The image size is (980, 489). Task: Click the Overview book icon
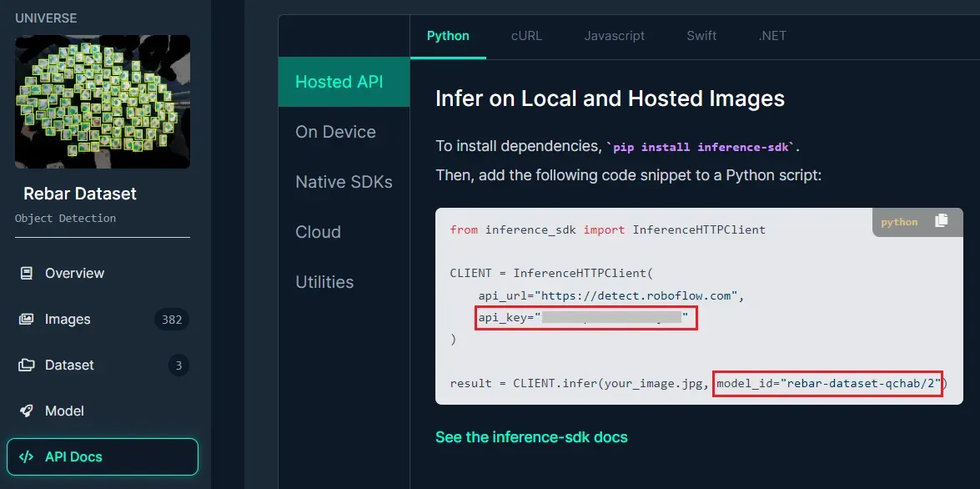26,273
